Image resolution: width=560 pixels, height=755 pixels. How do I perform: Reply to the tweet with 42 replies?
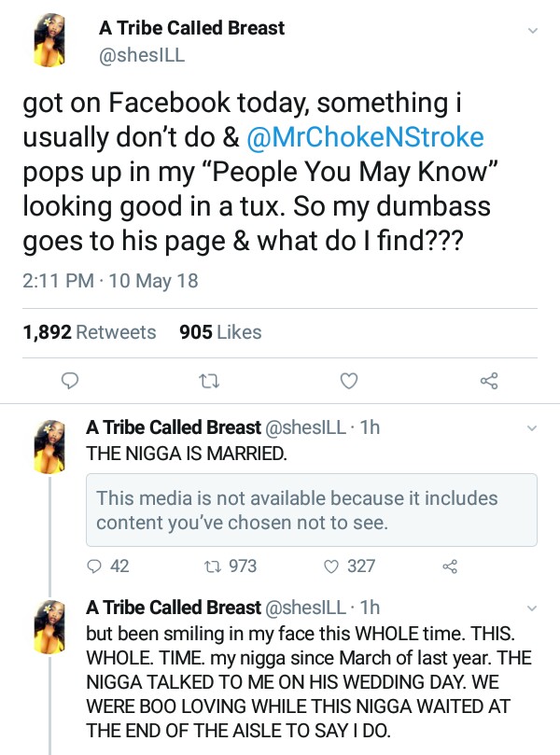(93, 566)
